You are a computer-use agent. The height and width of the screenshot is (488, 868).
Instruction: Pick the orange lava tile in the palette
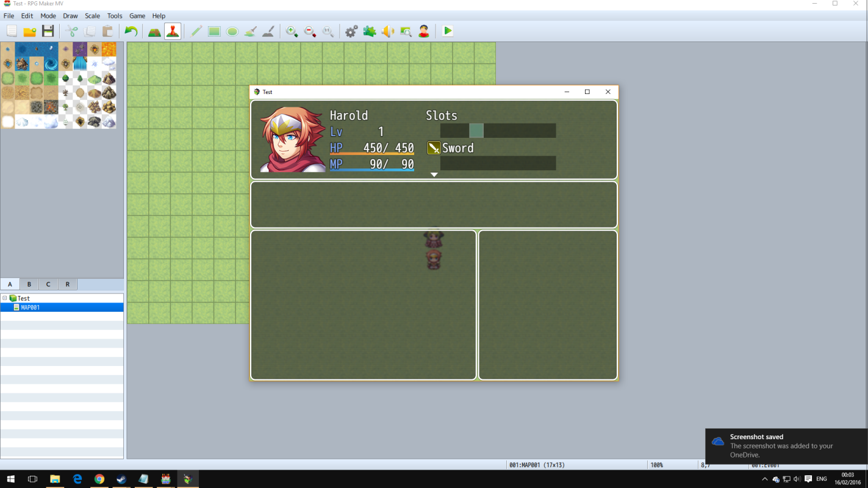pos(109,49)
